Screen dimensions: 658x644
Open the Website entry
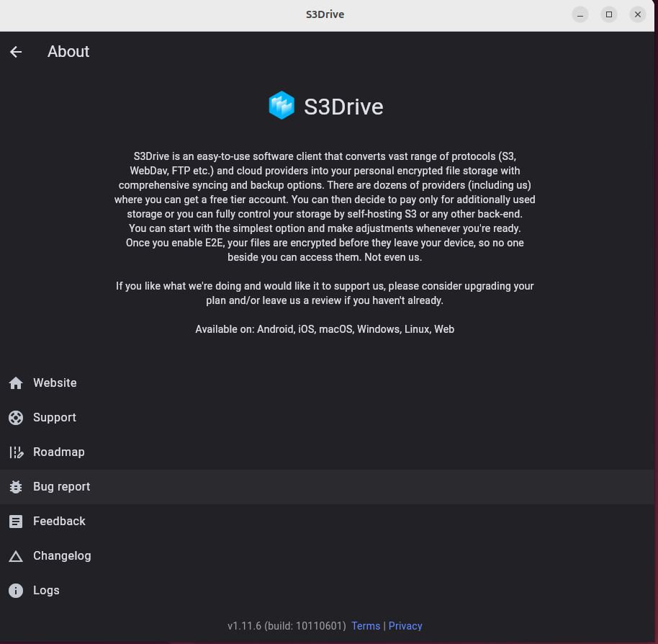point(328,383)
